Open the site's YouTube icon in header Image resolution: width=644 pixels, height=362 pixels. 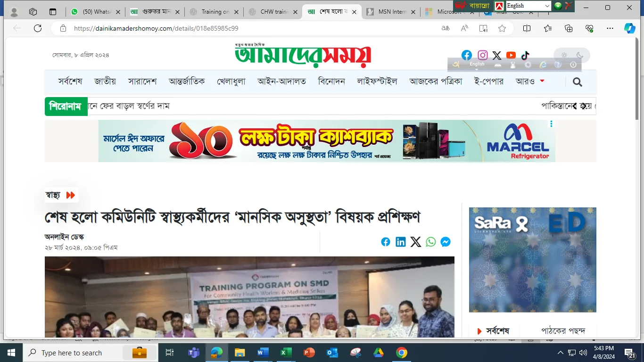pos(511,55)
